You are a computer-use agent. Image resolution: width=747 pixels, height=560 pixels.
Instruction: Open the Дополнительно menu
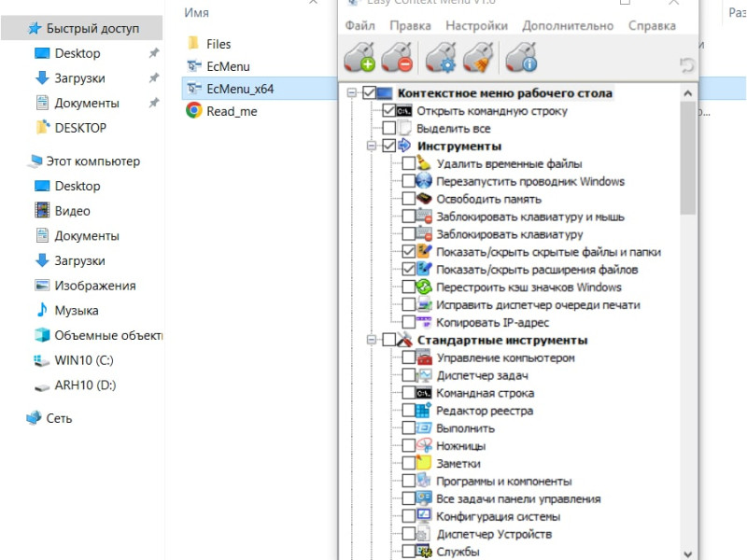[x=568, y=25]
